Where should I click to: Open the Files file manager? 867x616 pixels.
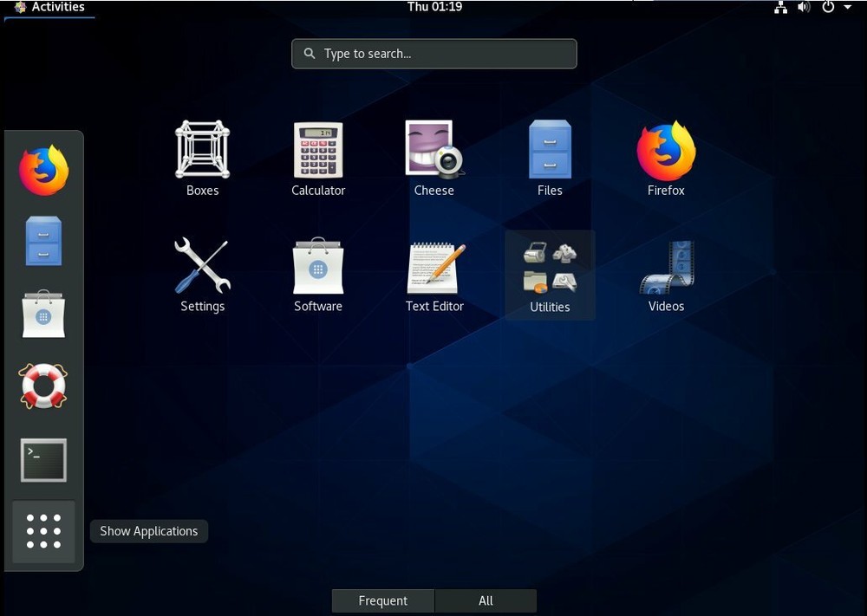(550, 156)
